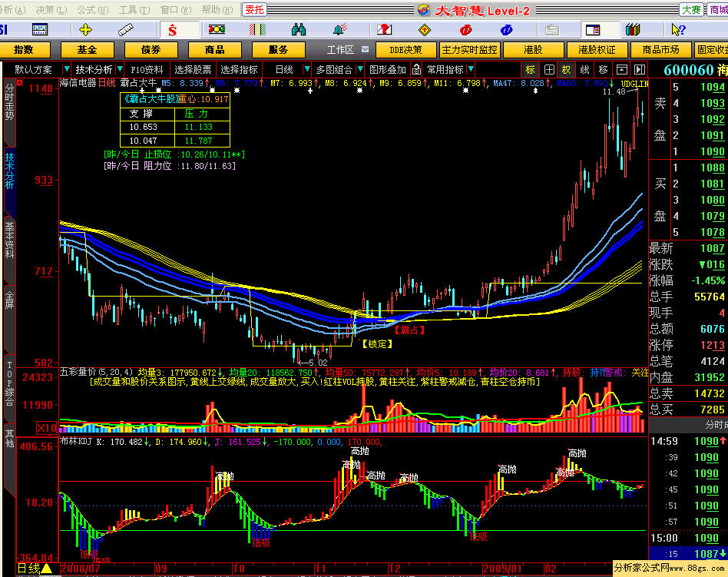Screen dimensions: 728x577
Task: Click the grid 田 chart icon
Action: 549,70
